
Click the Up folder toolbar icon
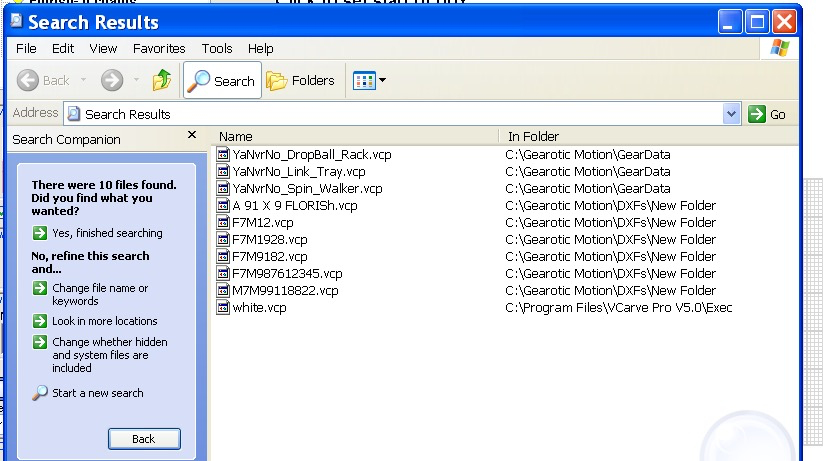point(161,81)
